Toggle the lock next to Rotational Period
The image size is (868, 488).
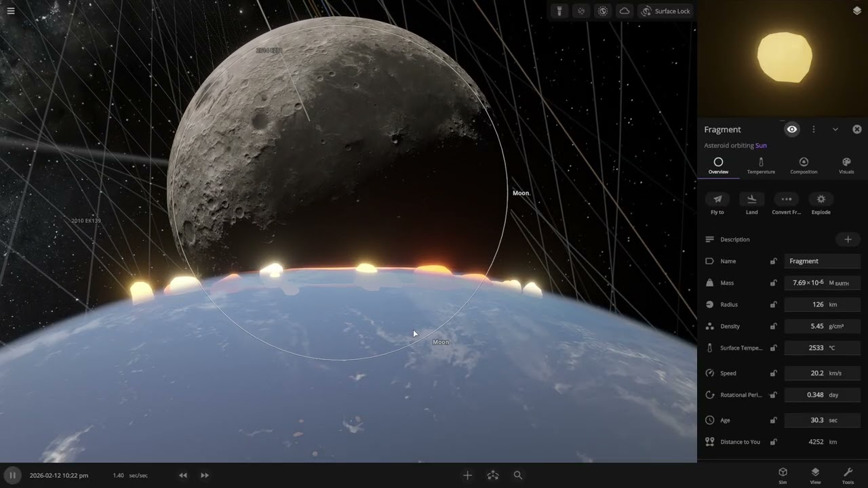(x=773, y=394)
